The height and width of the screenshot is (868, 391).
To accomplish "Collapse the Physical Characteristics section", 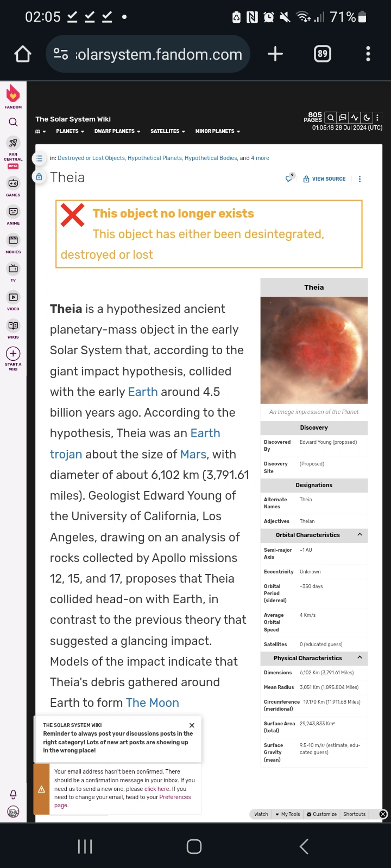I will (x=360, y=658).
